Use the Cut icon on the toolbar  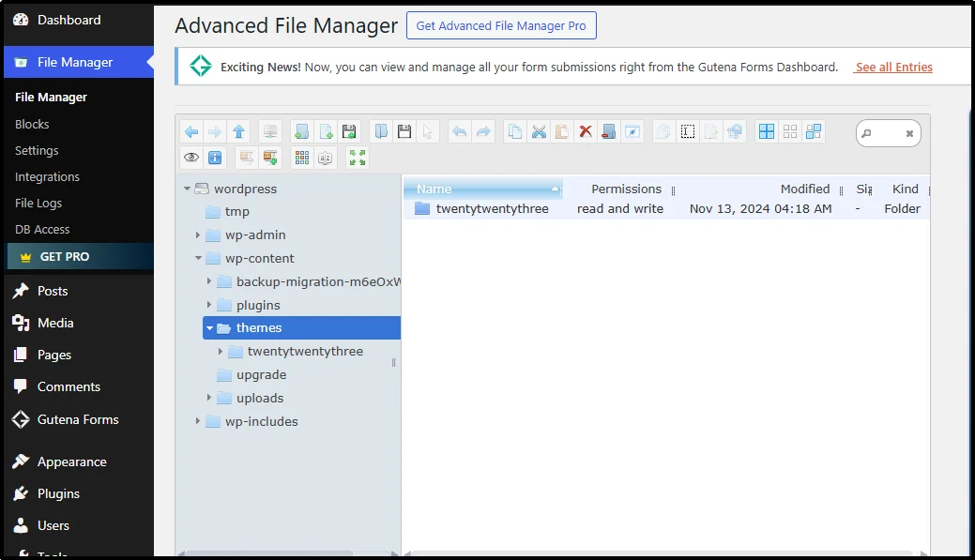click(539, 131)
